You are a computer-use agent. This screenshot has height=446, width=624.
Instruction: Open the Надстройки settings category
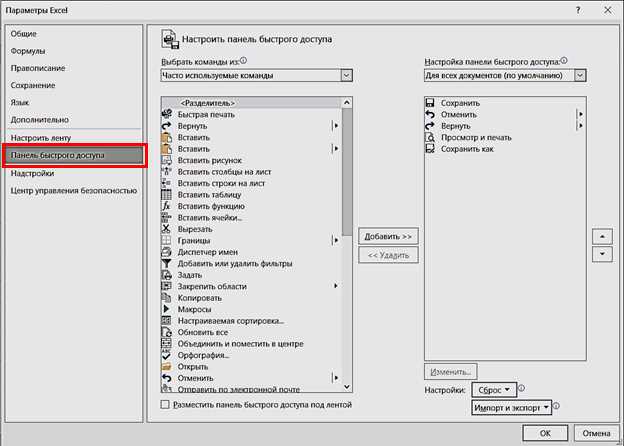point(32,173)
